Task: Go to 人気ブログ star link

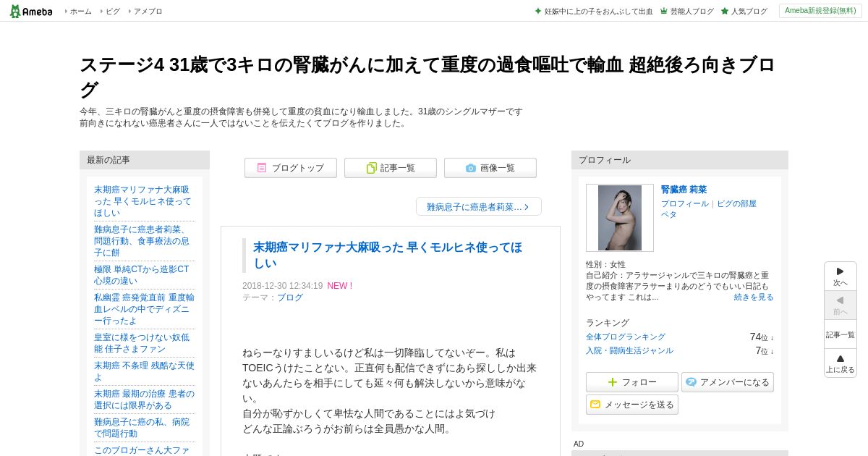Action: (x=749, y=12)
